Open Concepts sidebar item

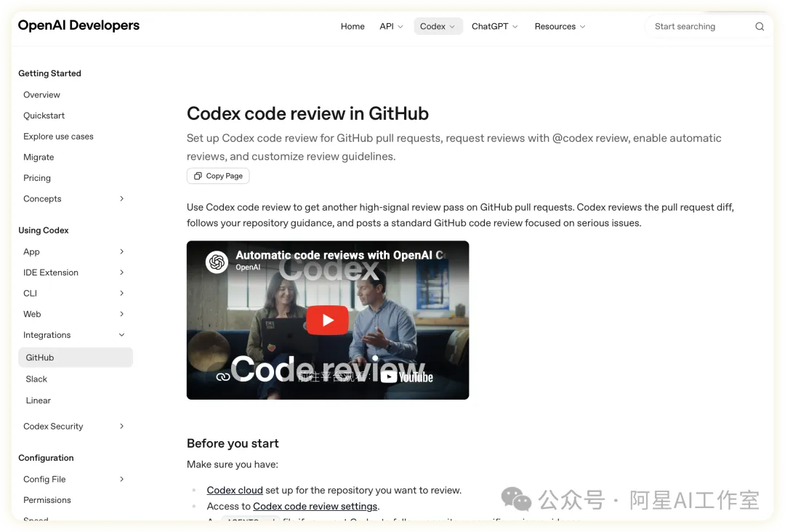pos(42,198)
